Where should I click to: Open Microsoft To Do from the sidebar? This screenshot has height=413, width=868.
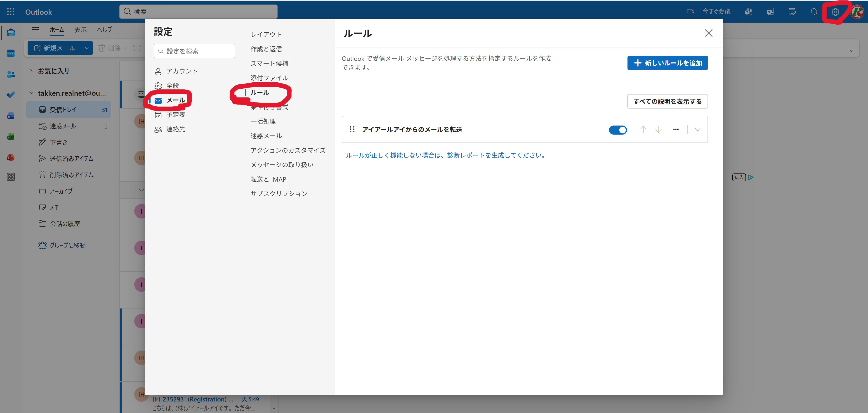10,95
